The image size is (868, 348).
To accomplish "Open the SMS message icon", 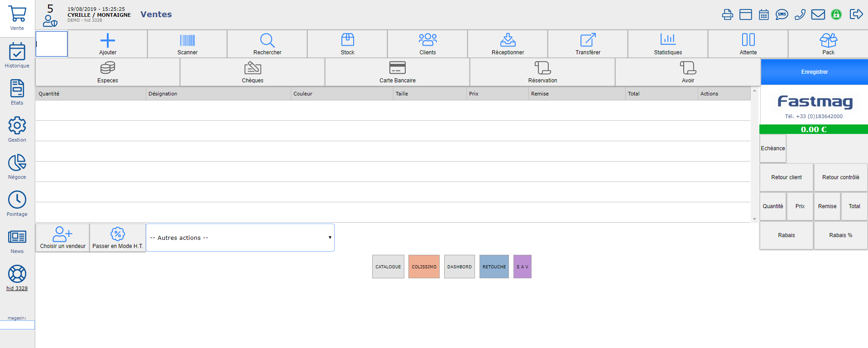I will [782, 14].
